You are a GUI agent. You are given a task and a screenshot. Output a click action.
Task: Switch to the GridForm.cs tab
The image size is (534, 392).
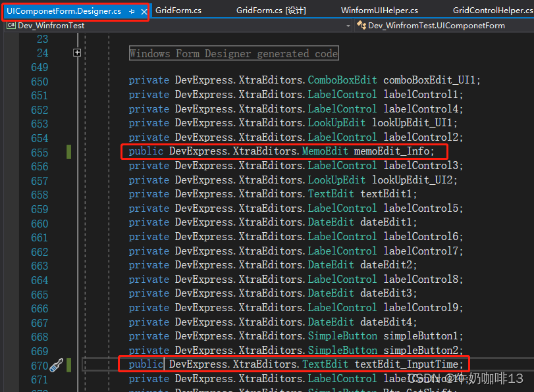178,11
